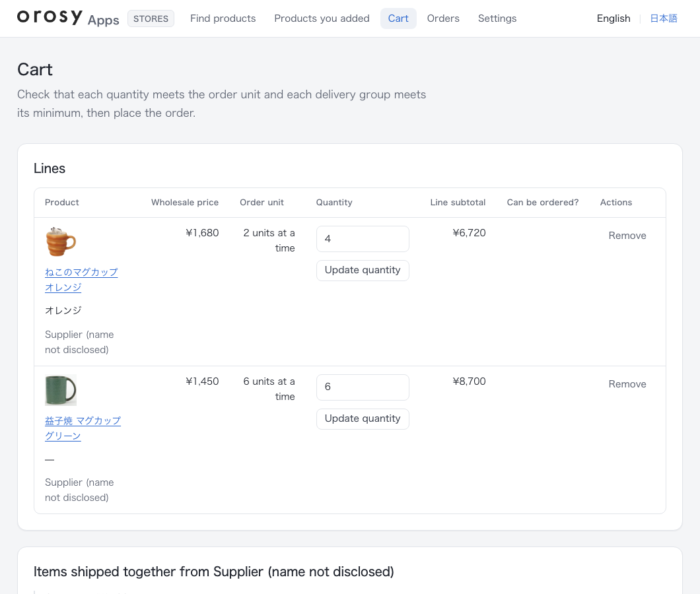This screenshot has height=594, width=700.
Task: Switch language to English
Action: click(613, 18)
